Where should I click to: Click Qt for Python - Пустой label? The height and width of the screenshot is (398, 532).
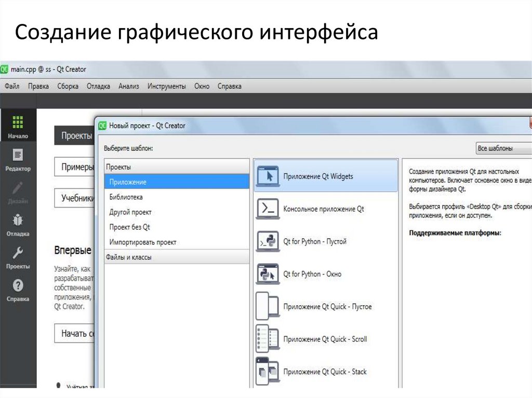click(315, 241)
